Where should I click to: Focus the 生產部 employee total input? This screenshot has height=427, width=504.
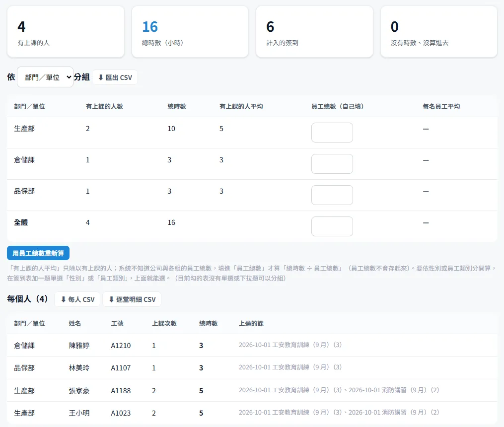tap(332, 133)
